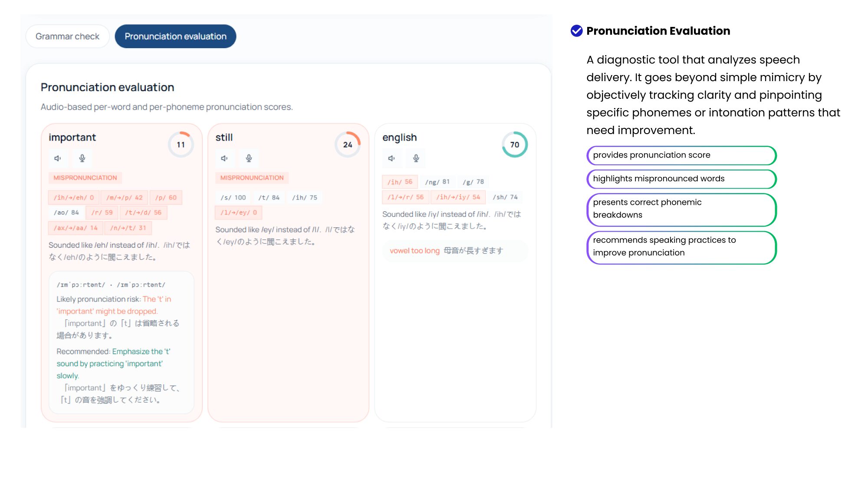Record pronunciation for the word still

click(x=249, y=158)
